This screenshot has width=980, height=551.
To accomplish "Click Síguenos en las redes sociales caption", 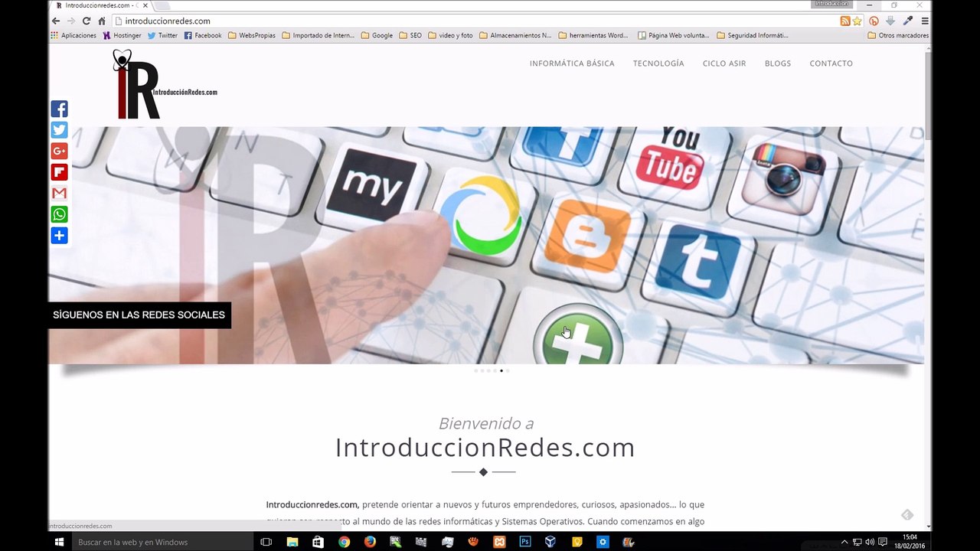I will pyautogui.click(x=139, y=315).
